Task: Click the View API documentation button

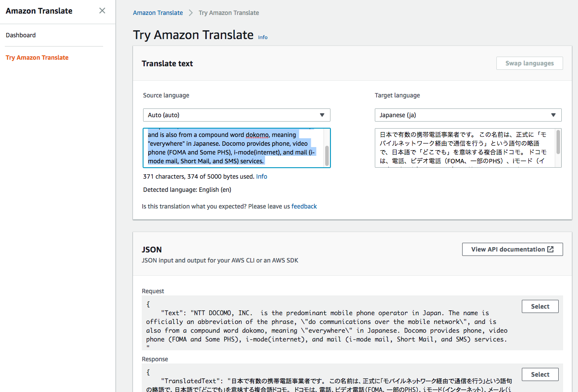Action: pyautogui.click(x=512, y=249)
